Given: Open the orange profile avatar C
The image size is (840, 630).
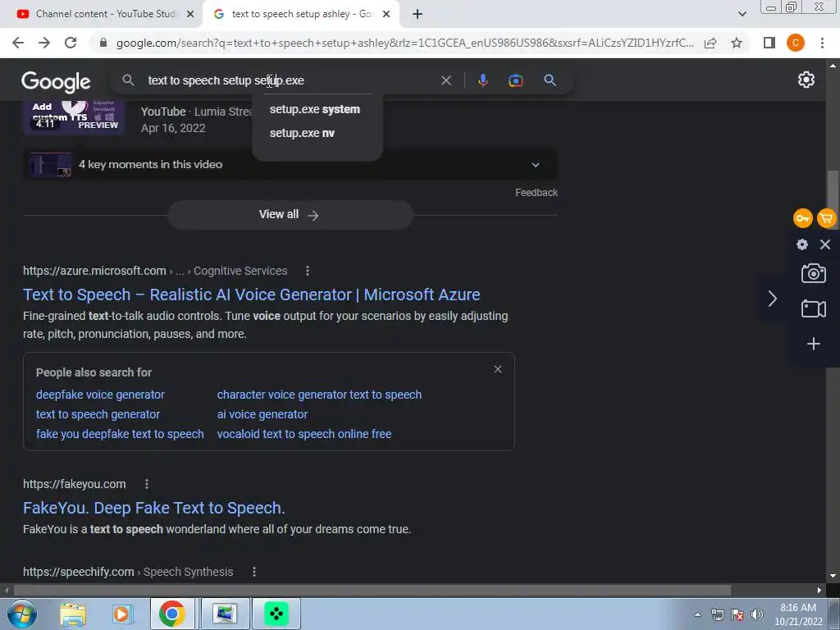Looking at the screenshot, I should tap(796, 43).
